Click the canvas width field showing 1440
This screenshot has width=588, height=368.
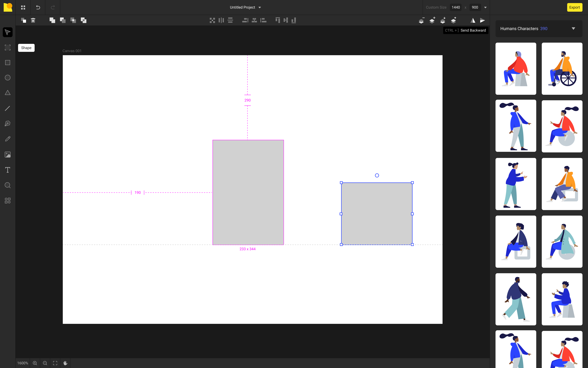456,7
